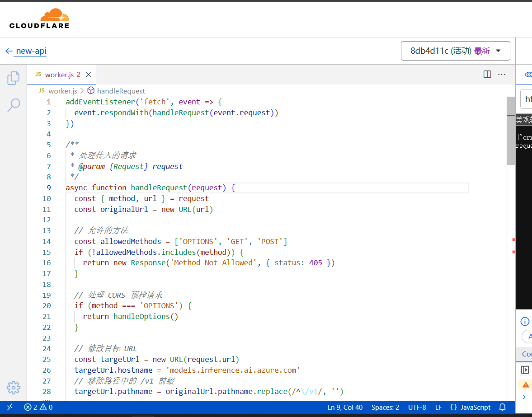Click the Ln 9, Col 40 position indicator
The image size is (532, 417).
coord(345,407)
